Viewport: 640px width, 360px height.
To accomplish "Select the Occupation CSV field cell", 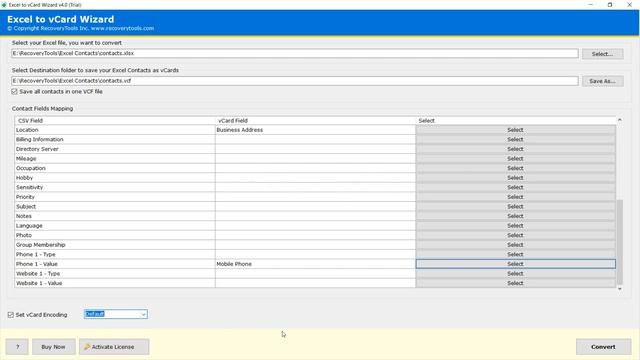I will [x=115, y=168].
